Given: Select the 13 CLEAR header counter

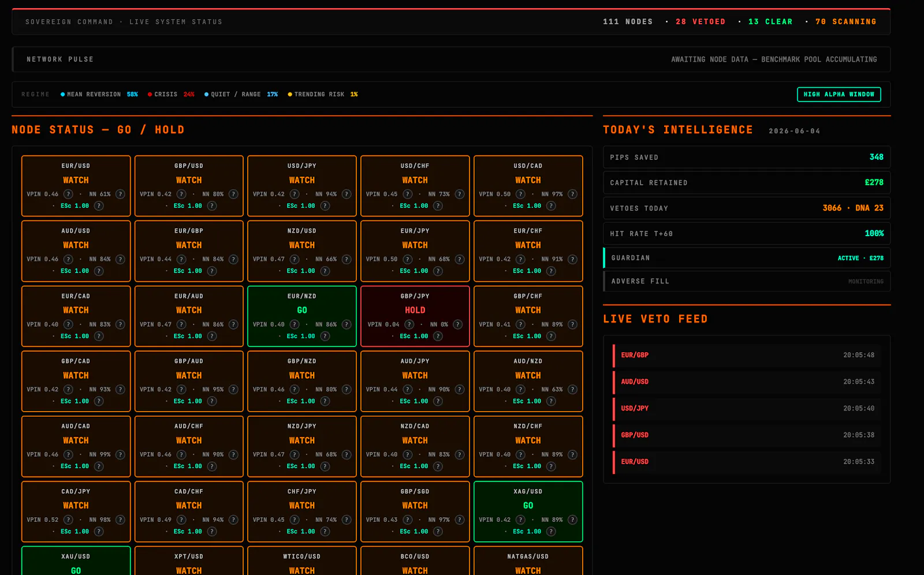Looking at the screenshot, I should click(x=770, y=21).
